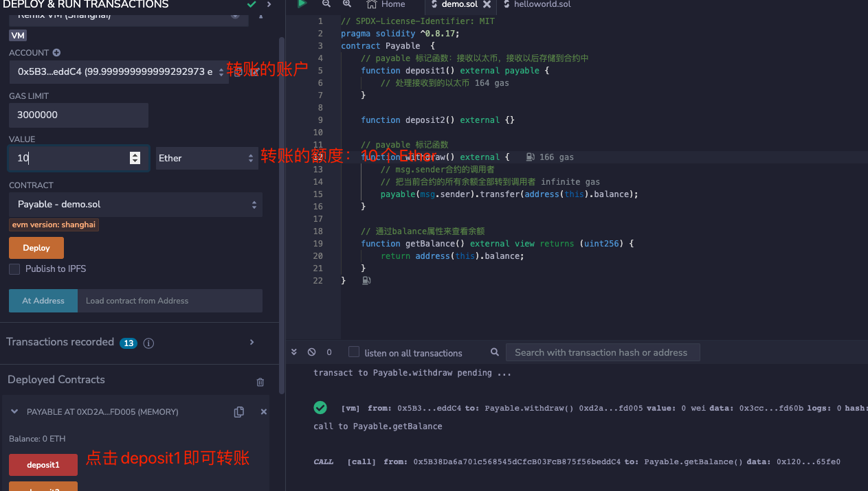Select the demo.sol editor tab
Screen dimensions: 868x491
click(x=460, y=4)
